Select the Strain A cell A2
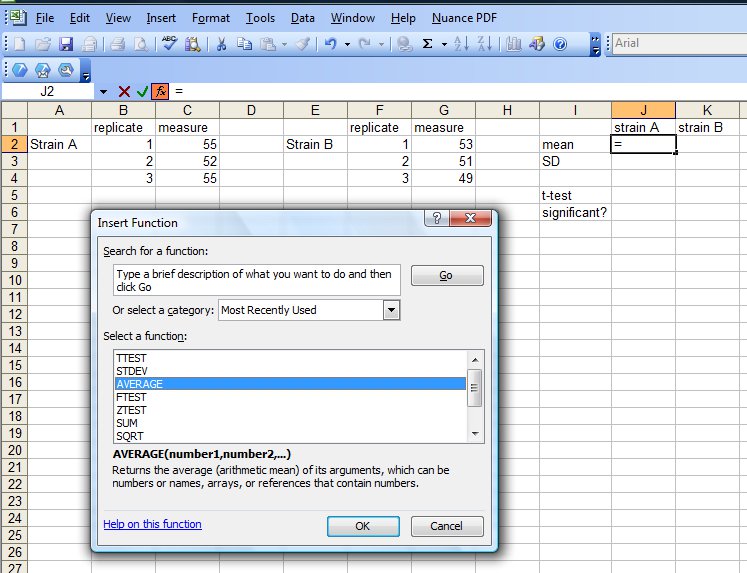The width and height of the screenshot is (747, 573). [60, 144]
